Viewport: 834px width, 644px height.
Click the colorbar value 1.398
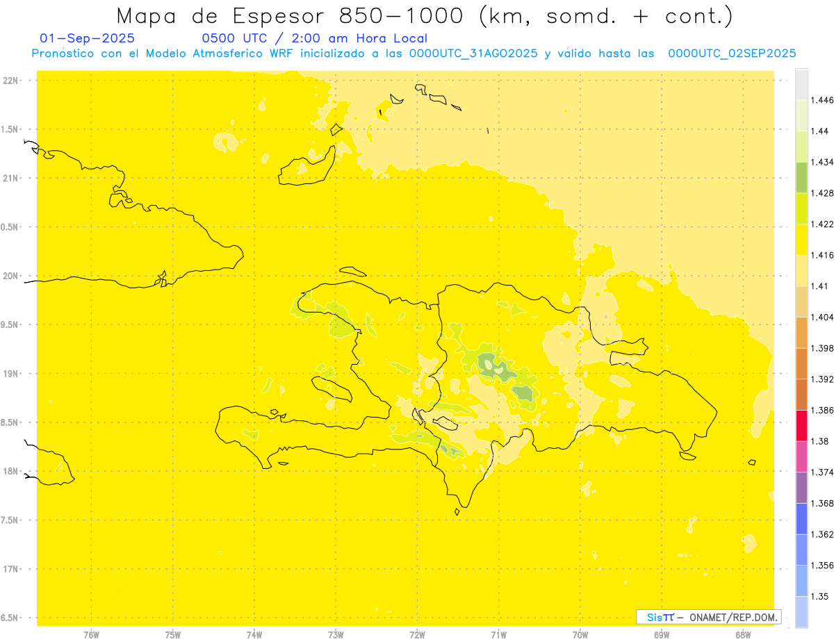point(822,348)
